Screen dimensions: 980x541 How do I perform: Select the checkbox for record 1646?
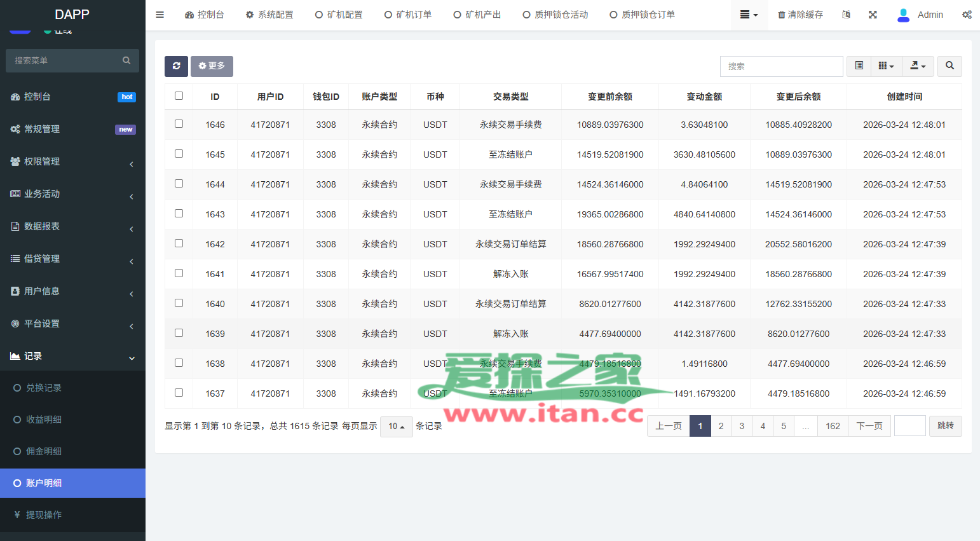179,124
